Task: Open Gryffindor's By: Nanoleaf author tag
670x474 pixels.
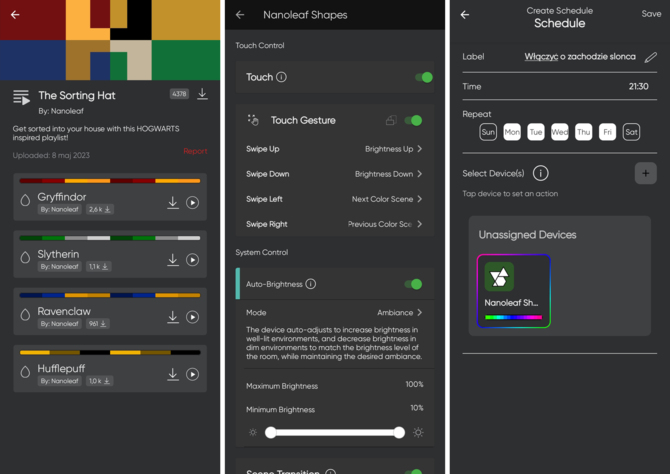Action: pyautogui.click(x=59, y=209)
